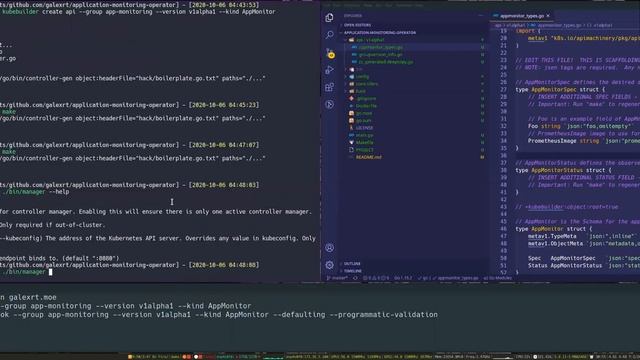
Task: Click the Docker icon beside Dockerfile
Action: (x=351, y=106)
